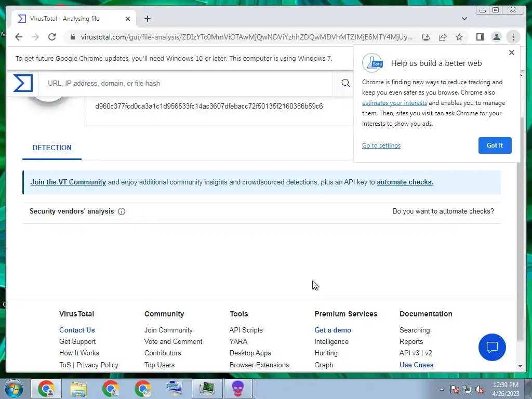Open the Use Cases documentation link
Viewport: 532px width, 399px height.
click(x=416, y=365)
